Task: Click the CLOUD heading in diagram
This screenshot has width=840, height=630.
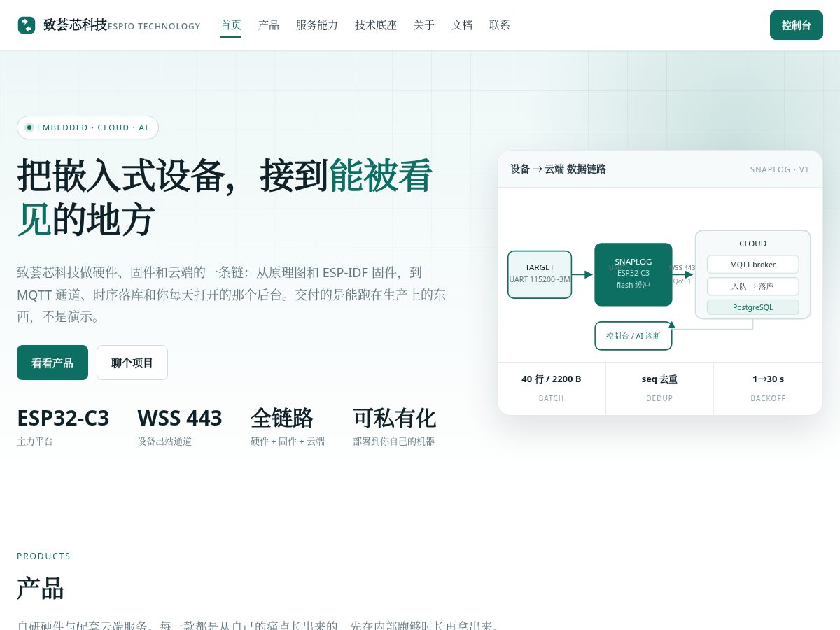Action: coord(753,244)
